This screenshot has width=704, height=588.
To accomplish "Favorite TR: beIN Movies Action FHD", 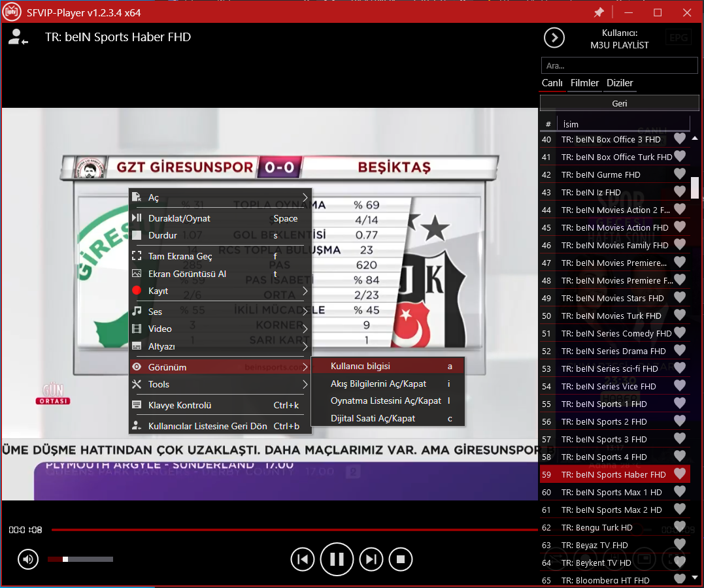I will coord(680,227).
